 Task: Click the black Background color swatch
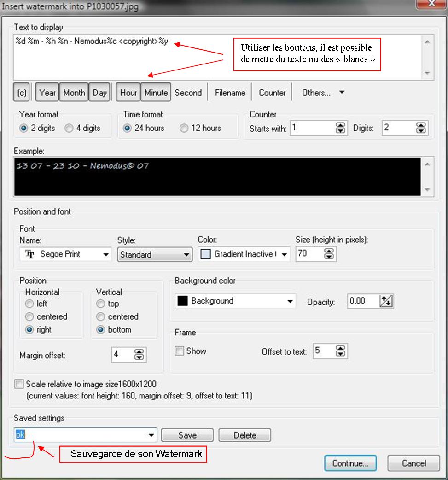tap(182, 301)
